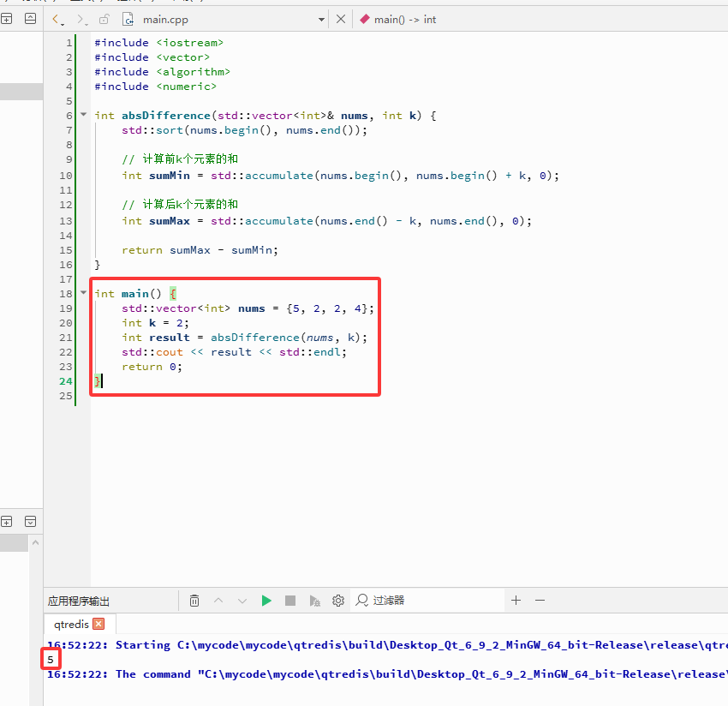The width and height of the screenshot is (728, 706).
Task: Click the absDifference function name on line 6
Action: point(166,116)
